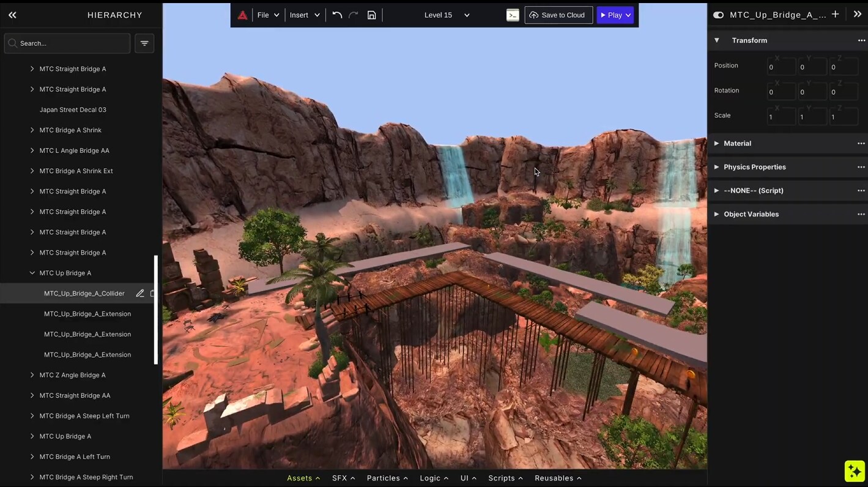Click the plus icon in inspector header
This screenshot has width=868, height=487.
[x=835, y=15]
